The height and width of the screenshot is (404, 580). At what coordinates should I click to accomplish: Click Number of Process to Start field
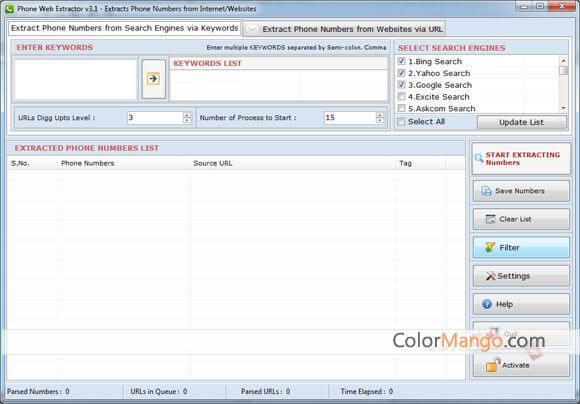click(x=350, y=118)
